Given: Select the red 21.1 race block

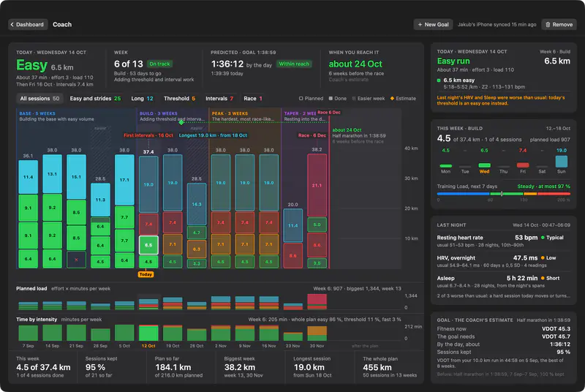Looking at the screenshot, I should pyautogui.click(x=317, y=185).
